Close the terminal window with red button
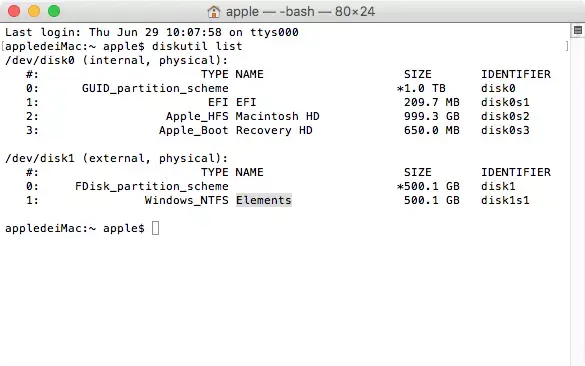Image resolution: width=585 pixels, height=366 pixels. [x=14, y=11]
